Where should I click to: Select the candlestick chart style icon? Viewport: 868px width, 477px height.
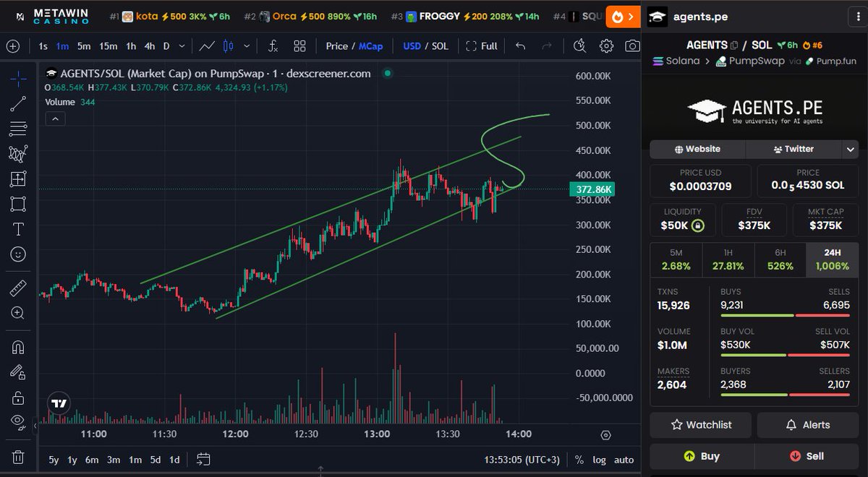pyautogui.click(x=229, y=46)
